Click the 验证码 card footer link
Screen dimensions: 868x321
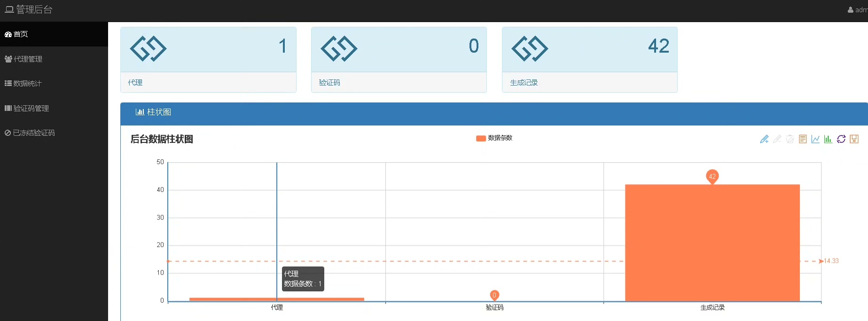pos(329,82)
